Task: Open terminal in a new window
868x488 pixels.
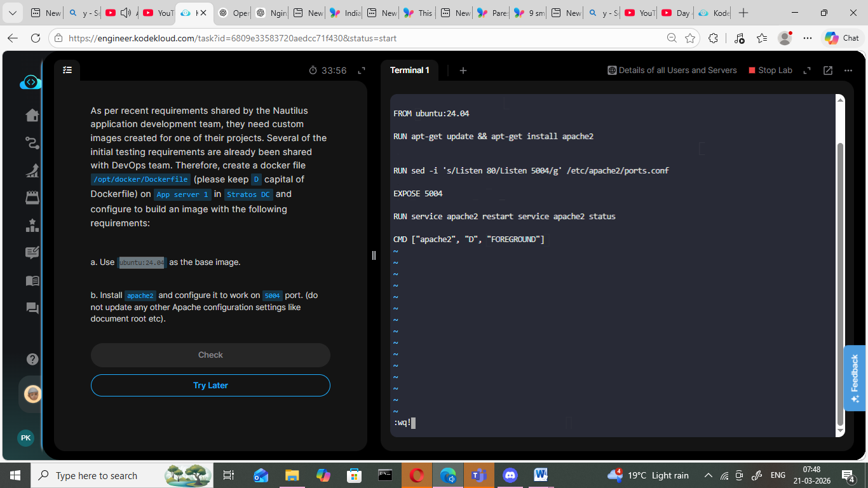Action: coord(828,71)
